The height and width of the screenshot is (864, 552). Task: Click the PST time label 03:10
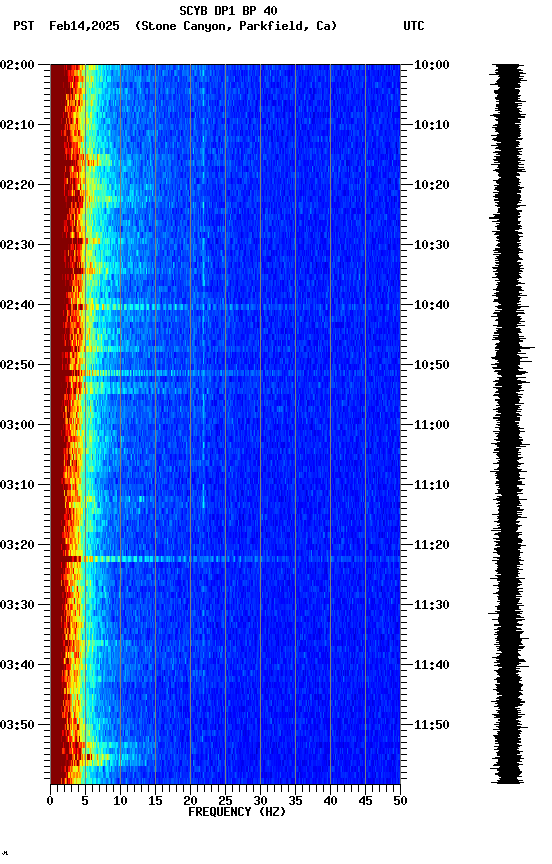coord(17,485)
